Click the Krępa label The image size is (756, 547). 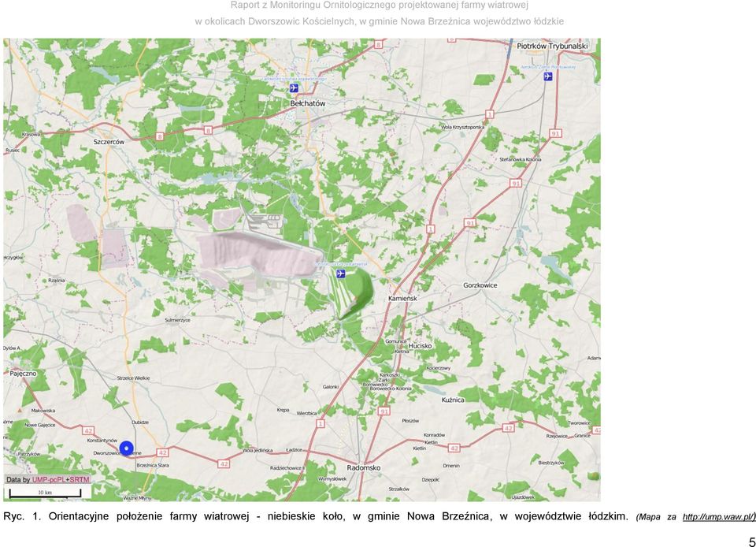click(x=283, y=410)
